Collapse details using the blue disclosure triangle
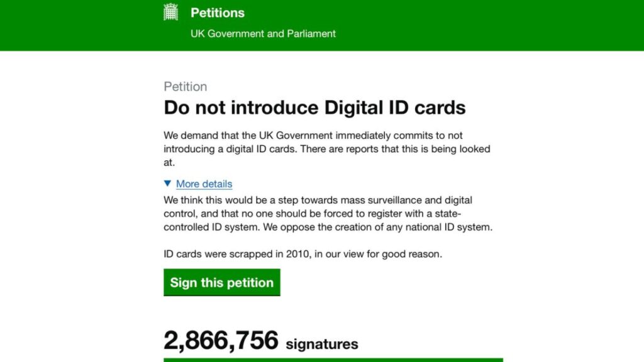 [x=167, y=184]
